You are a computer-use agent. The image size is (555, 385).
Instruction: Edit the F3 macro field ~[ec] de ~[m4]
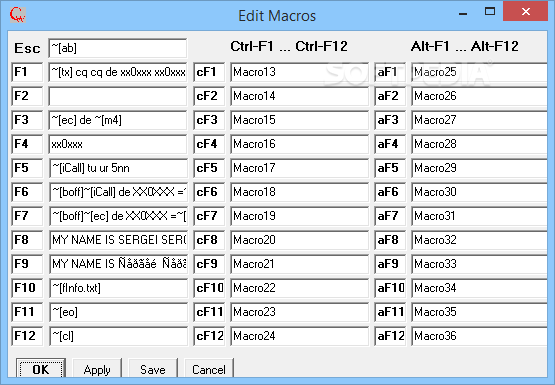click(x=118, y=120)
